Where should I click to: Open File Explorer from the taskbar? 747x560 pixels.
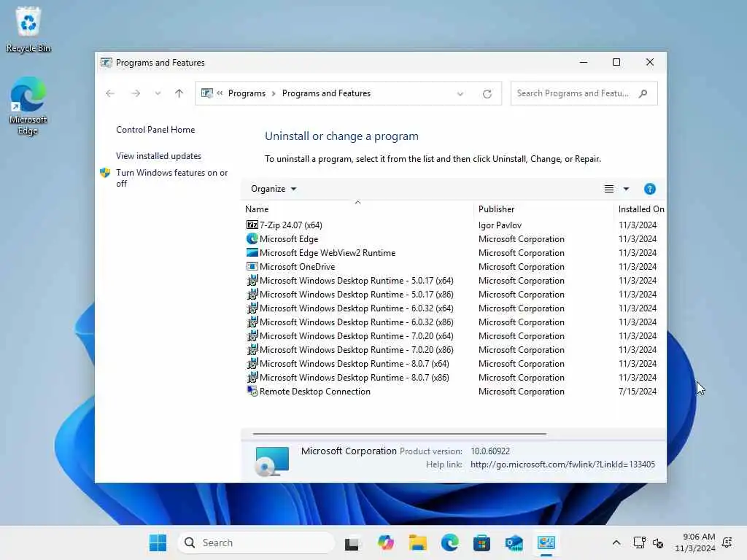point(418,542)
